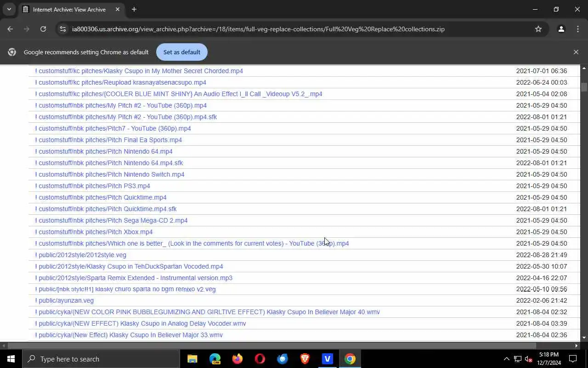Open the Chrome profile icon
This screenshot has height=368, width=588.
pos(561,29)
